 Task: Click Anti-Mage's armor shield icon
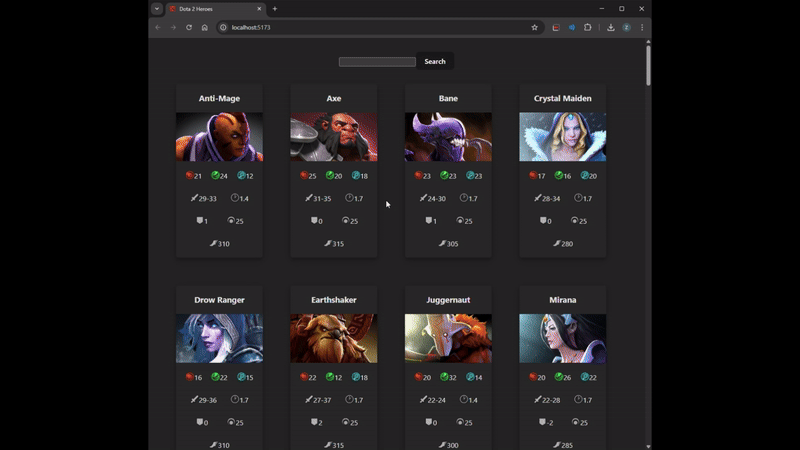(x=199, y=220)
